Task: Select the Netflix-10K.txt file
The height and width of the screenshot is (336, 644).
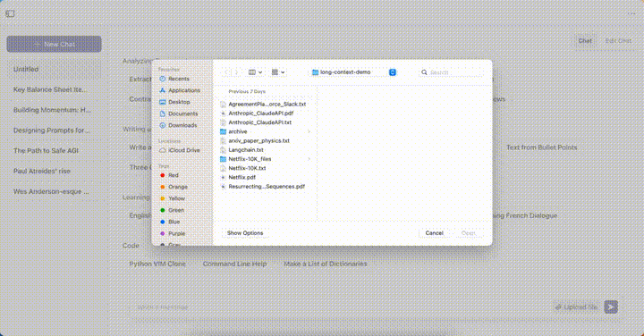Action: [x=247, y=168]
